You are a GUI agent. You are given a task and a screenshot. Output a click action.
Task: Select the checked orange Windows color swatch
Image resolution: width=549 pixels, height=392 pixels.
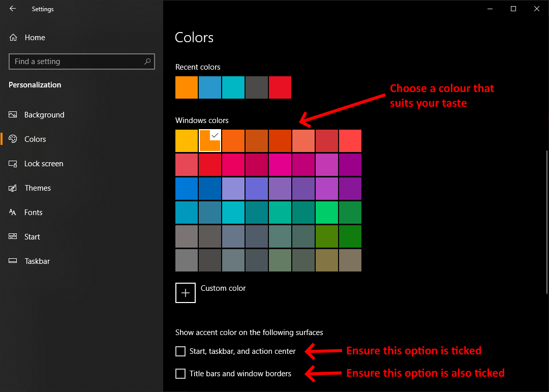click(210, 141)
